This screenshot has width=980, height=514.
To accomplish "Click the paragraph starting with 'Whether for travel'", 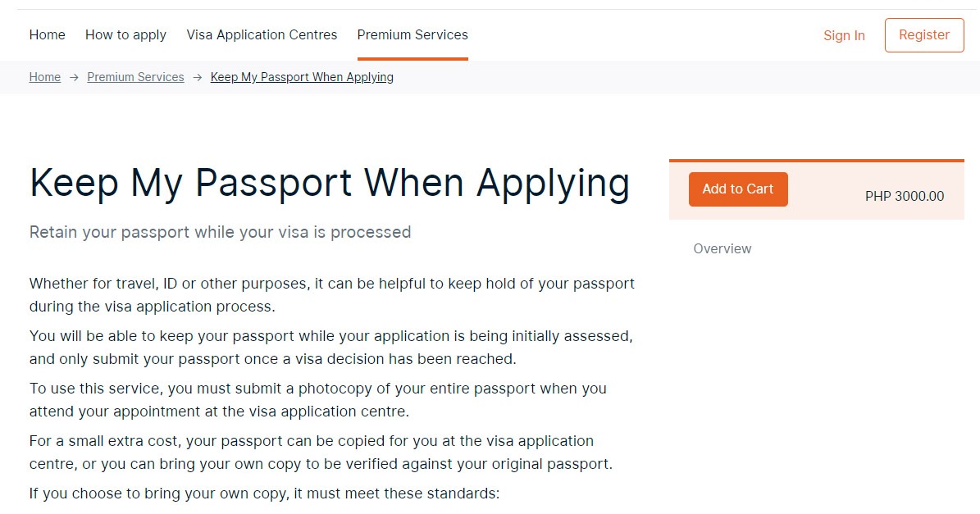I will tap(331, 294).
